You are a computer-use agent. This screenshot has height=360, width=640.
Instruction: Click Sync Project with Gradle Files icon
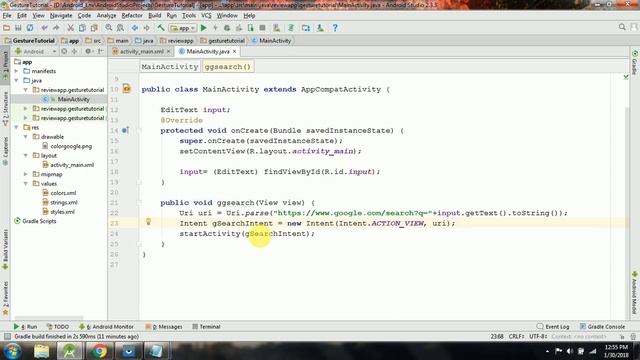(x=291, y=28)
